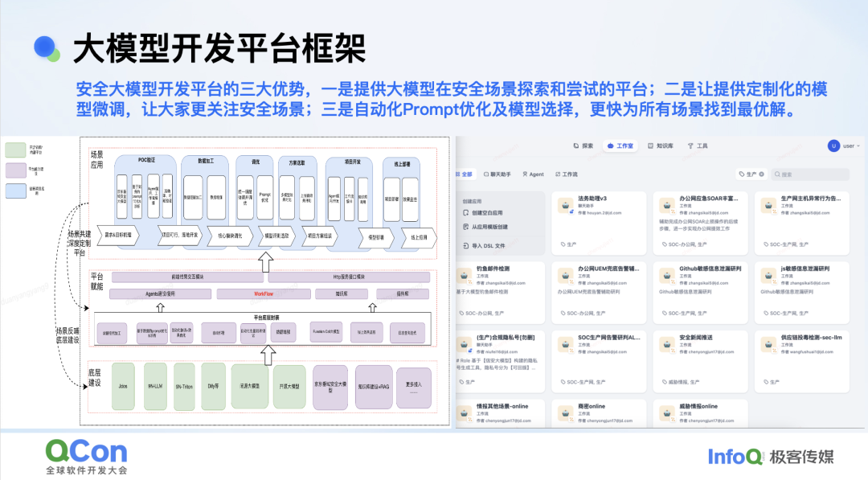Click the QCon logo at the bottom

86,456
